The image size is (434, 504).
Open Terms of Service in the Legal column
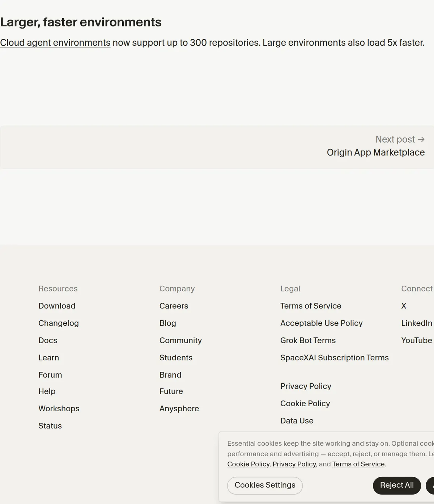[x=311, y=306]
